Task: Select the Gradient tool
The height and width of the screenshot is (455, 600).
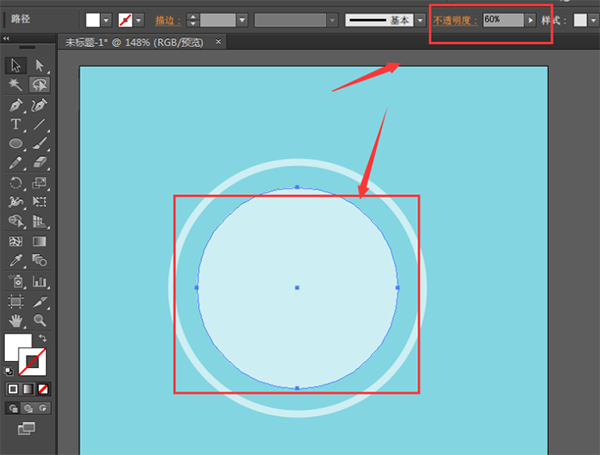Action: pos(39,241)
